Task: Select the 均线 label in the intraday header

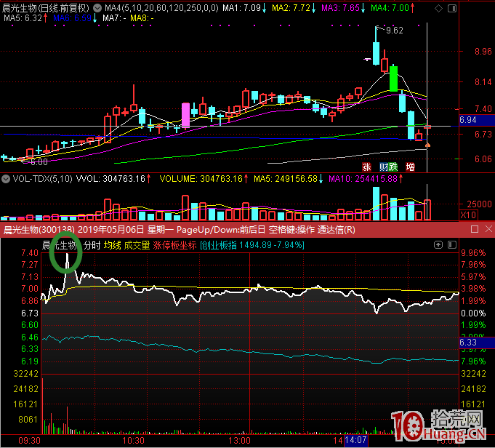Action: click(x=113, y=245)
